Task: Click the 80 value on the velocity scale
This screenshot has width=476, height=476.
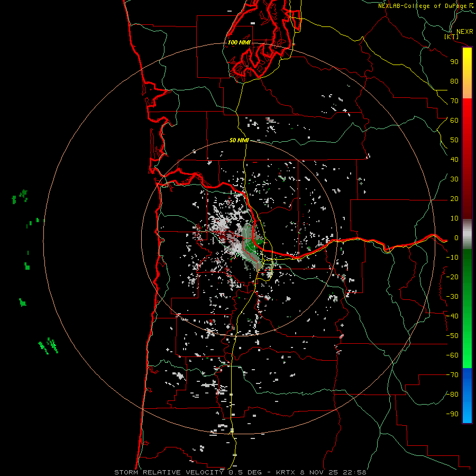Action: click(454, 81)
